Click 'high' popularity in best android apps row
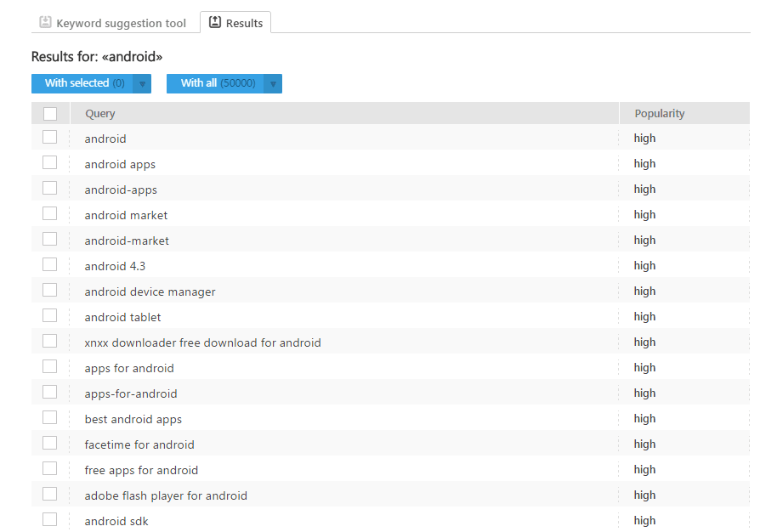The image size is (777, 532). 644,419
